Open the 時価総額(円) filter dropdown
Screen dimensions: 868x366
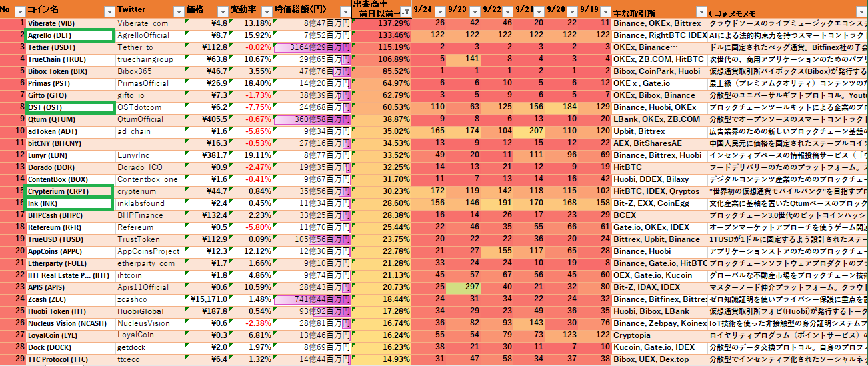point(344,11)
